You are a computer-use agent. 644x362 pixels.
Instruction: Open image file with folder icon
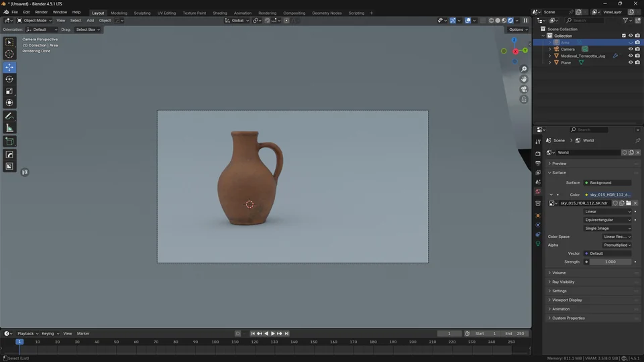click(x=629, y=203)
